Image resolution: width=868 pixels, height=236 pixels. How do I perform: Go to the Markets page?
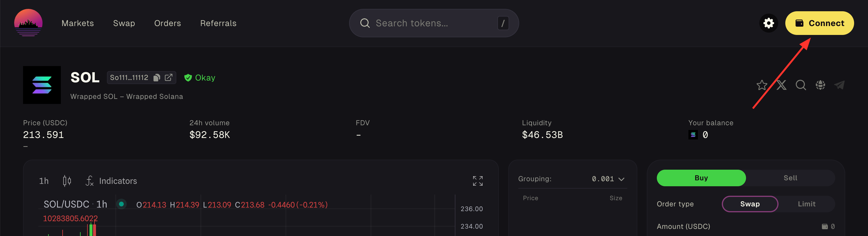point(78,23)
